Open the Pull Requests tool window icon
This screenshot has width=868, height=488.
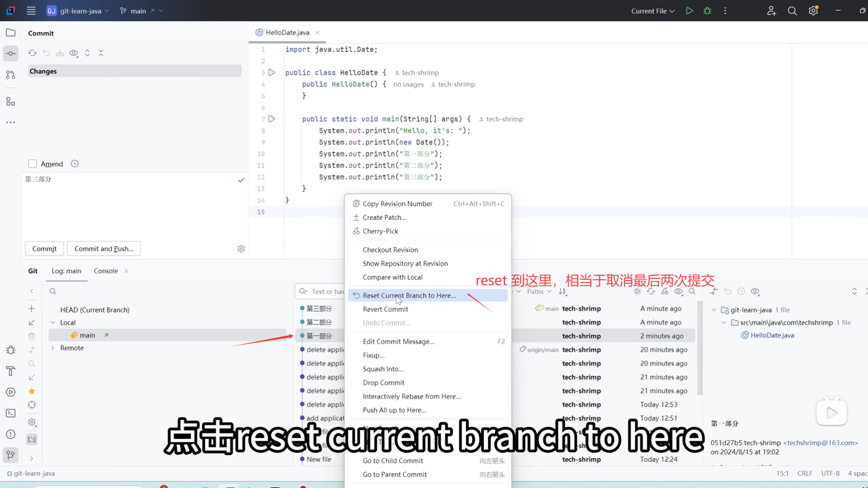coord(10,75)
